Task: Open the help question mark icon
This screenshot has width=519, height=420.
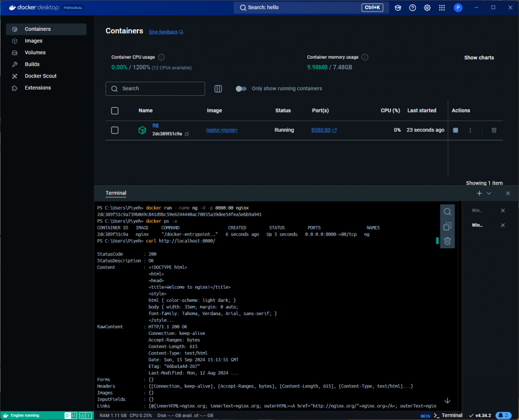Action: (x=413, y=8)
